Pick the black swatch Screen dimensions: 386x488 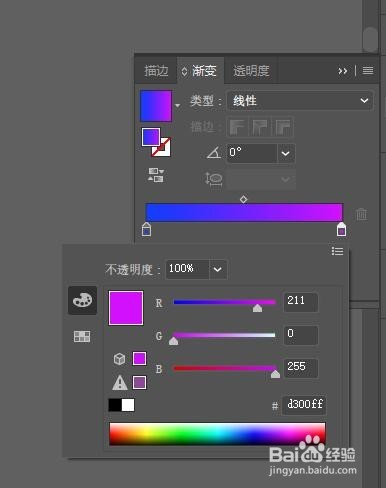115,405
